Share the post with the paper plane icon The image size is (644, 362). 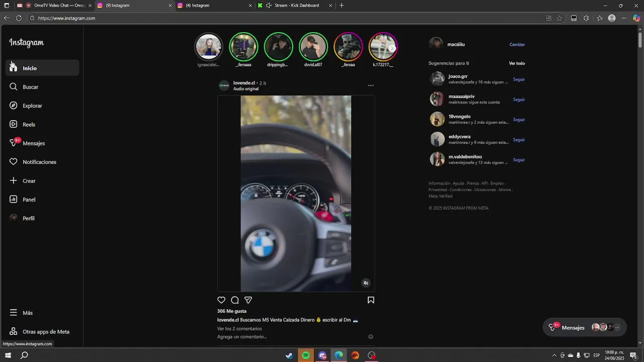click(x=248, y=300)
